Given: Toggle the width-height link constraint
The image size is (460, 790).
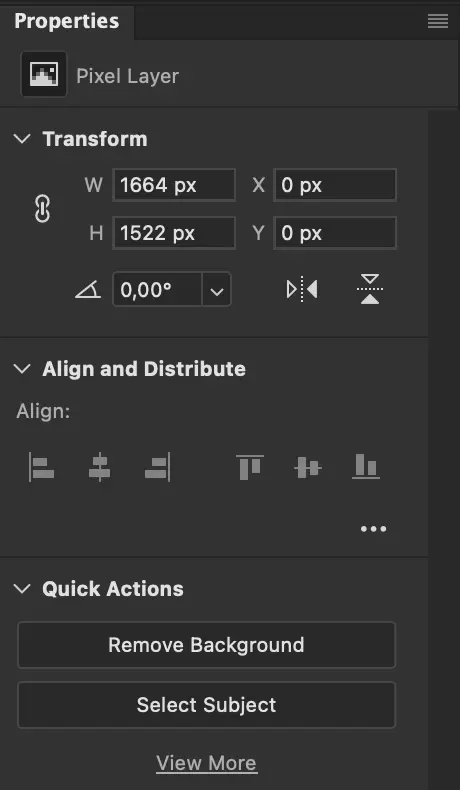Looking at the screenshot, I should [x=42, y=209].
